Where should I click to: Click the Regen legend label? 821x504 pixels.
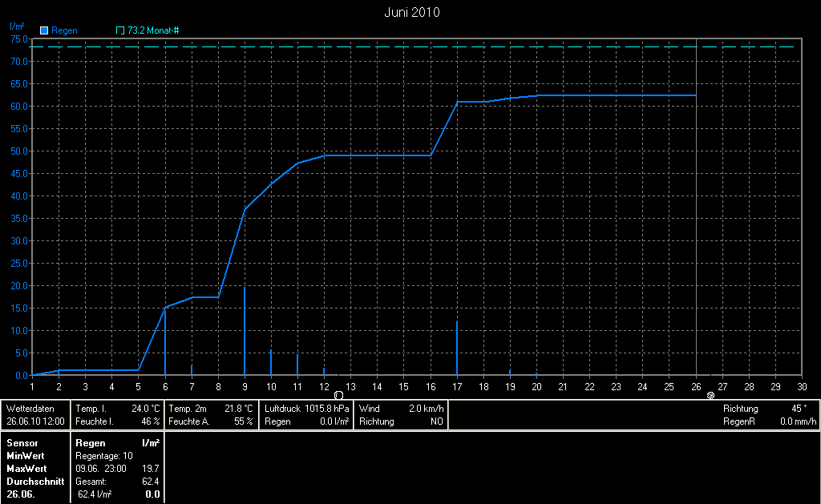pyautogui.click(x=64, y=30)
